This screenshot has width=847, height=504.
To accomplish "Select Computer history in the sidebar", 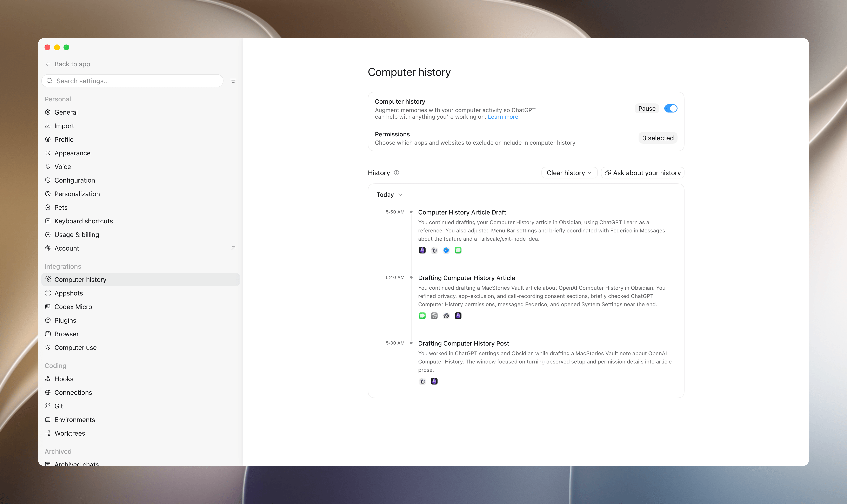I will (x=140, y=280).
